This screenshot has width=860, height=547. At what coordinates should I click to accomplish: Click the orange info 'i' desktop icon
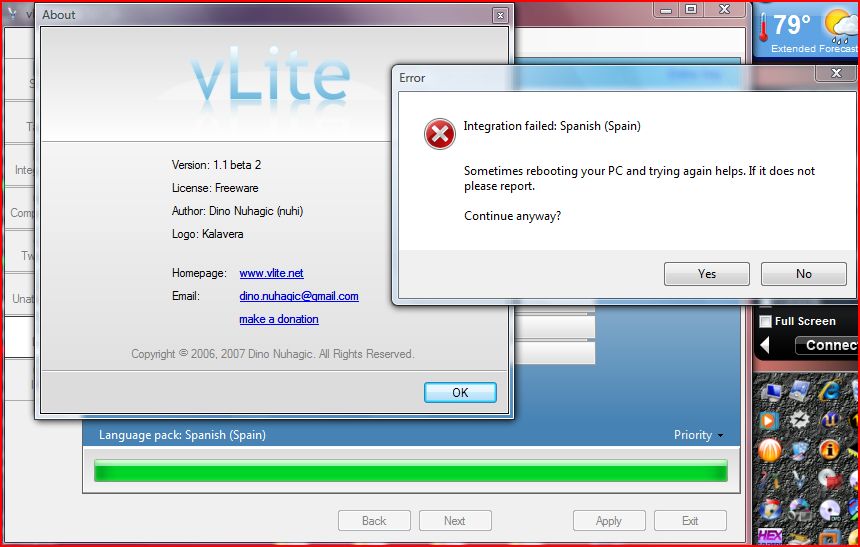point(829,450)
